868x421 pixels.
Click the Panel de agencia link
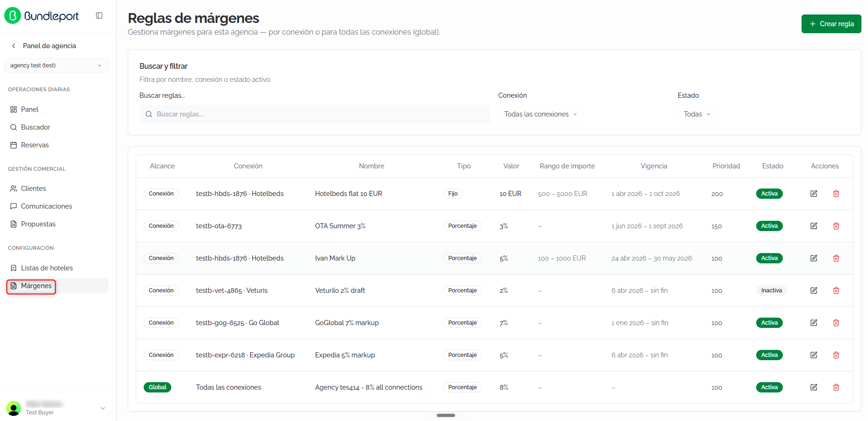(49, 46)
